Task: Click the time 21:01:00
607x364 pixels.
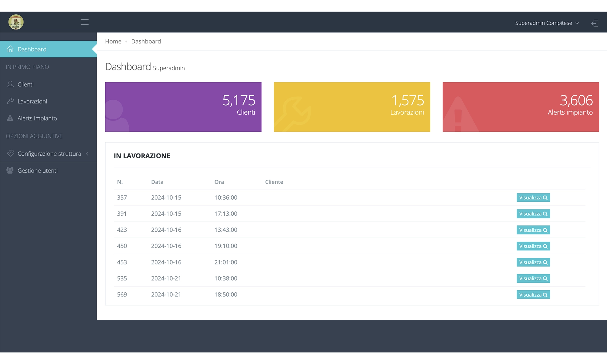Action: (226, 262)
